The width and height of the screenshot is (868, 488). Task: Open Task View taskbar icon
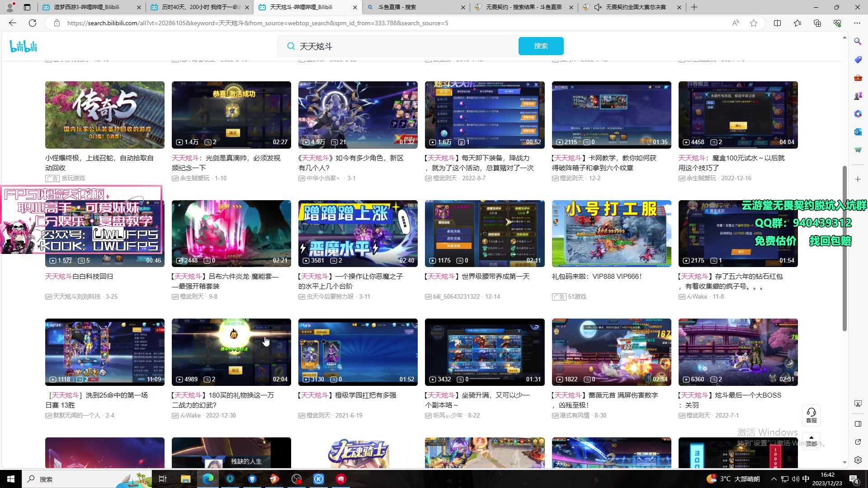(163, 479)
